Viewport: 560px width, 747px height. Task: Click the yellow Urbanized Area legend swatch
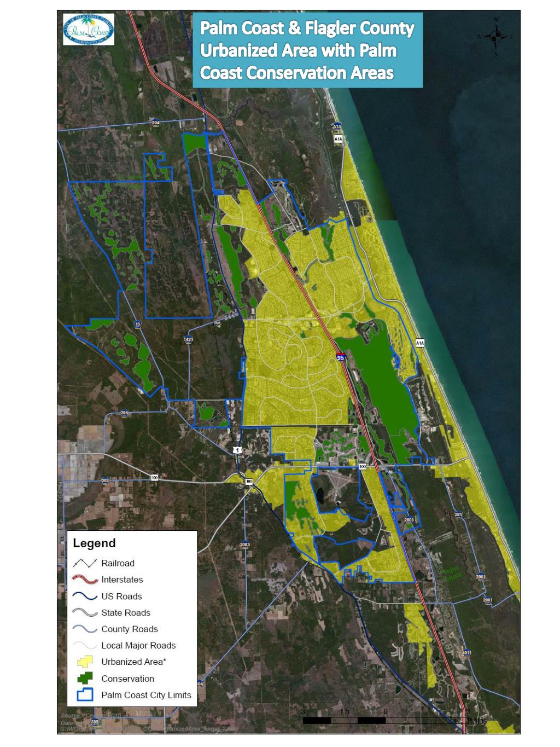(x=85, y=662)
